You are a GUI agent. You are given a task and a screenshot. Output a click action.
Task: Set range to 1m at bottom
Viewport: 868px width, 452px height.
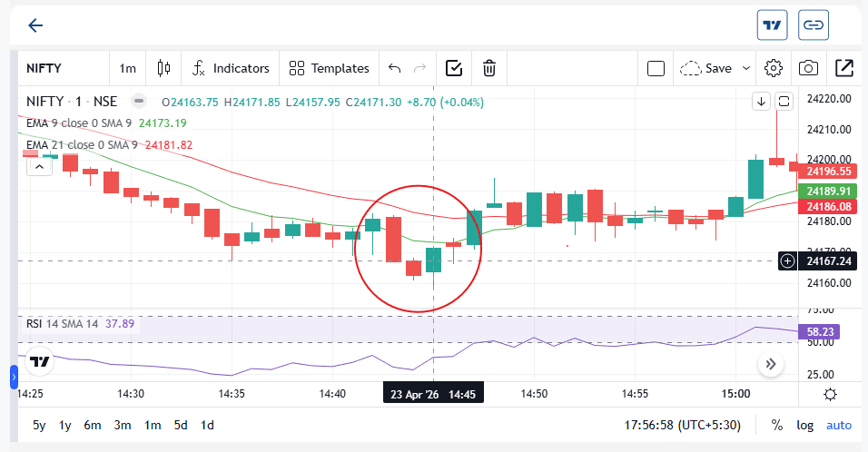[153, 425]
